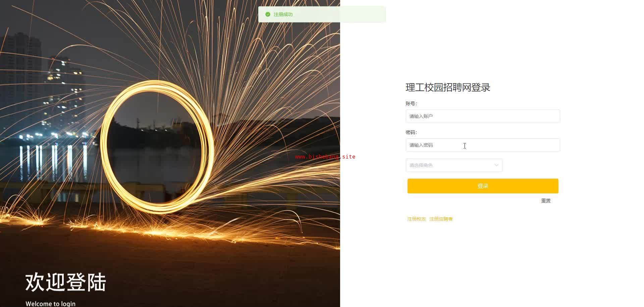Click the Welcome to login subtitle
Viewport: 644px width, 307px height.
[50, 304]
